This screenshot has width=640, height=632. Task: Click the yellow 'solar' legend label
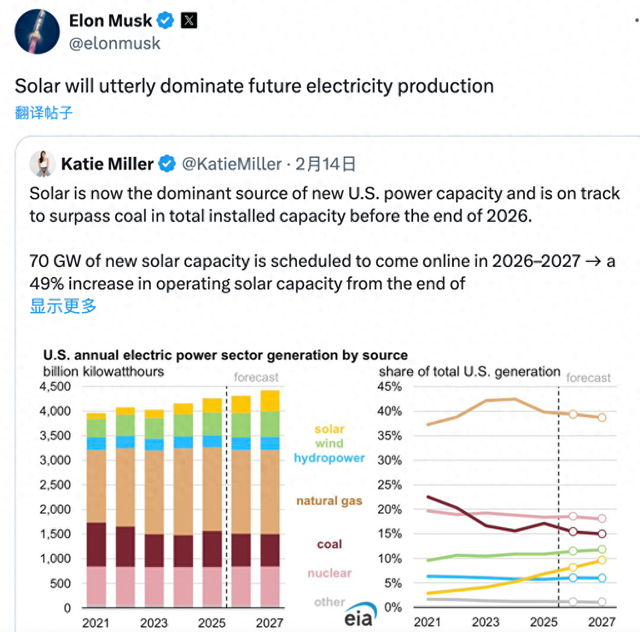[328, 429]
